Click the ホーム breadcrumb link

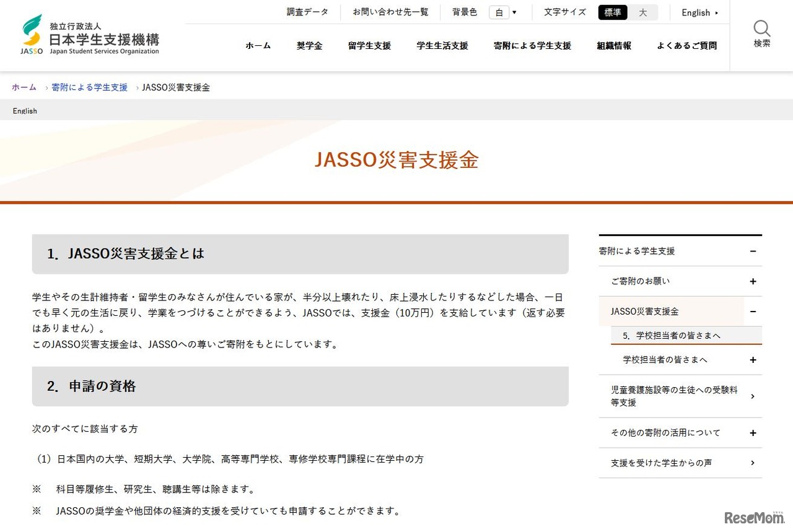point(24,87)
